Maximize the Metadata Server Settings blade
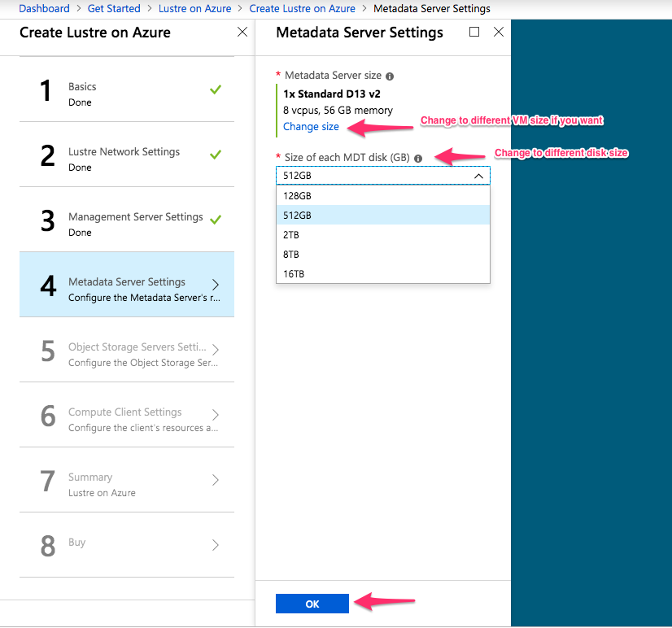This screenshot has height=628, width=672. pos(474,32)
